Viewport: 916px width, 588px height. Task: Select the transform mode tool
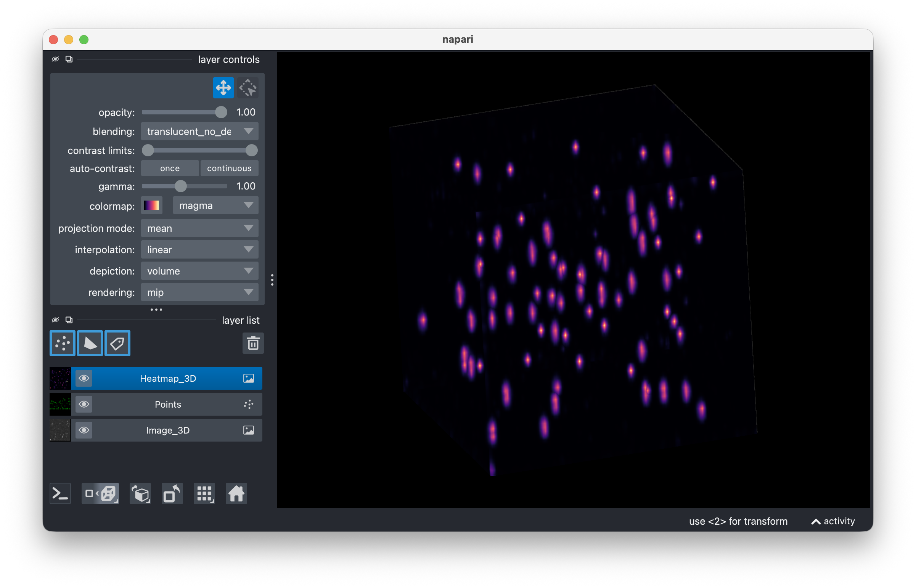tap(248, 88)
